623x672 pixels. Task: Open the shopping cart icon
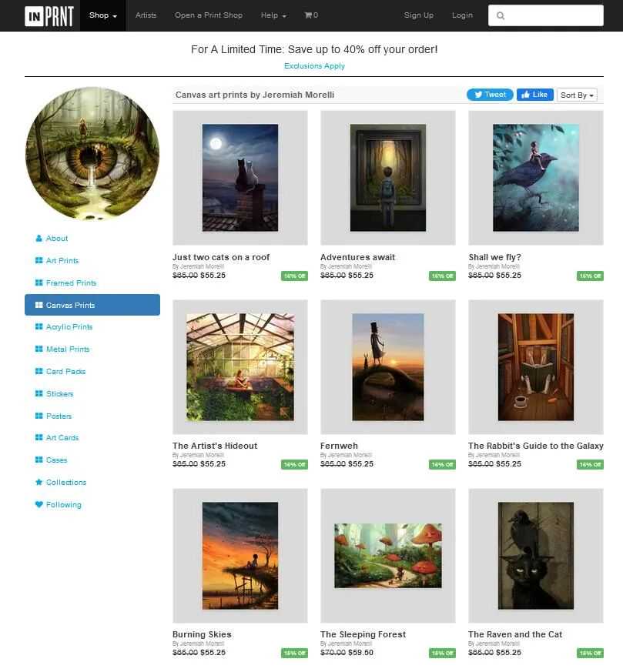coord(308,15)
